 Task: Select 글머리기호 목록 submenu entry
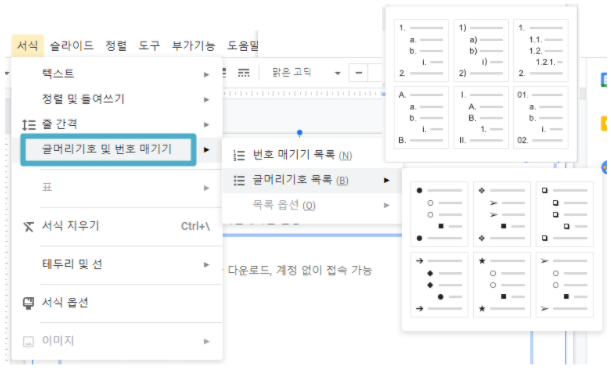pyautogui.click(x=312, y=180)
